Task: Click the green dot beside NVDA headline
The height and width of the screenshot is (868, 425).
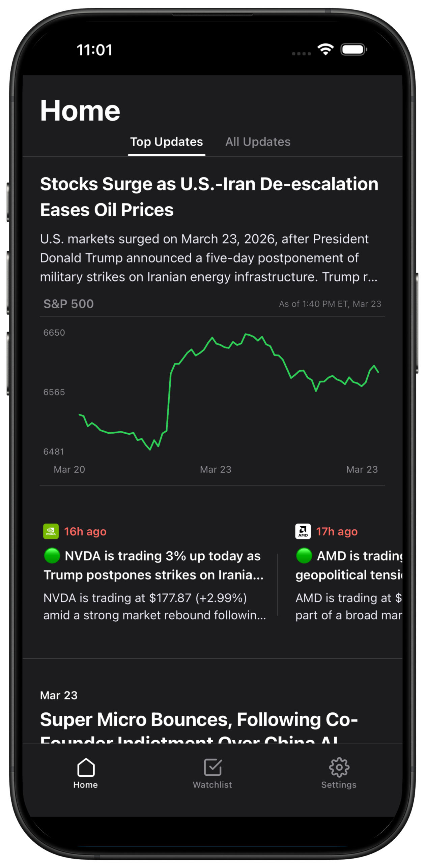Action: pos(52,556)
